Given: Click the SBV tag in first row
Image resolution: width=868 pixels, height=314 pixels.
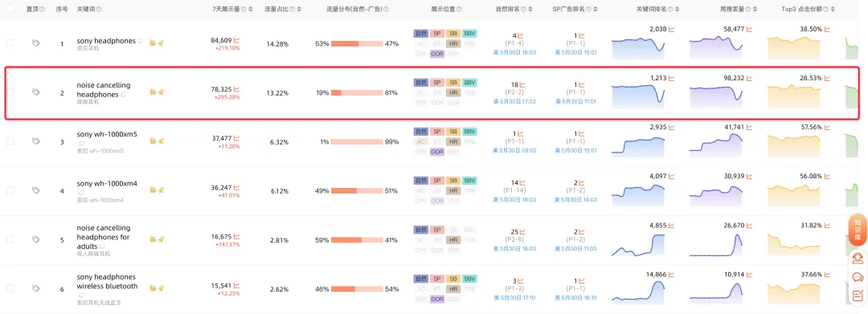Looking at the screenshot, I should pyautogui.click(x=469, y=33).
